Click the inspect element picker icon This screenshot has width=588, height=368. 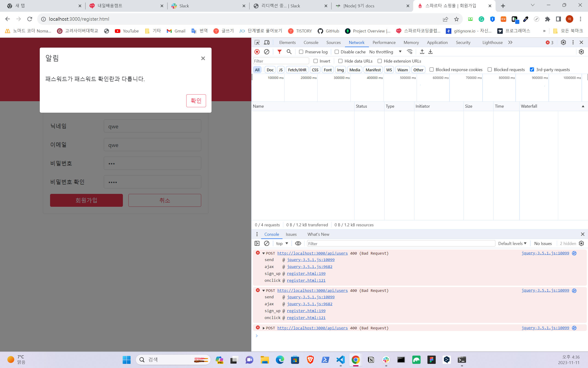[x=257, y=42]
